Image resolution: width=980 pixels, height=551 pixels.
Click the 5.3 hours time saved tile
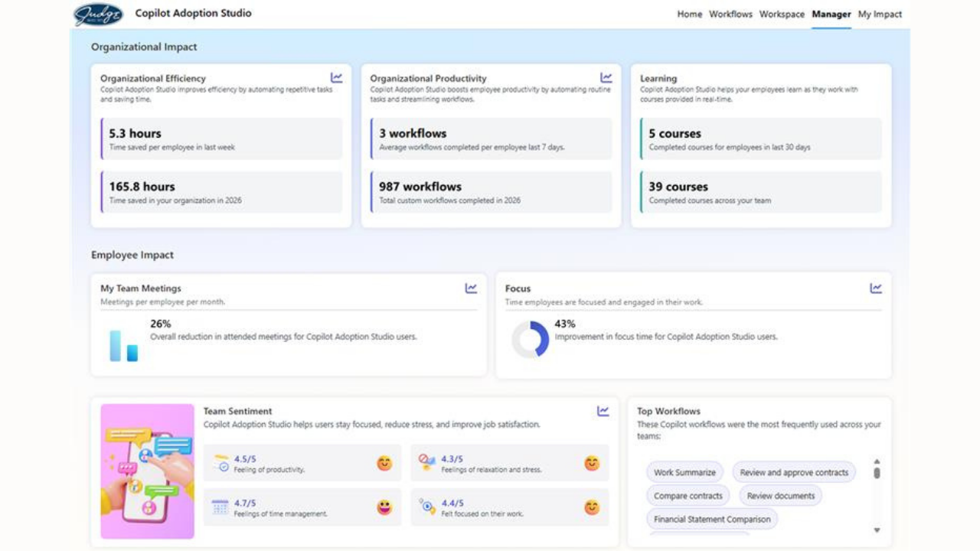[x=221, y=139]
